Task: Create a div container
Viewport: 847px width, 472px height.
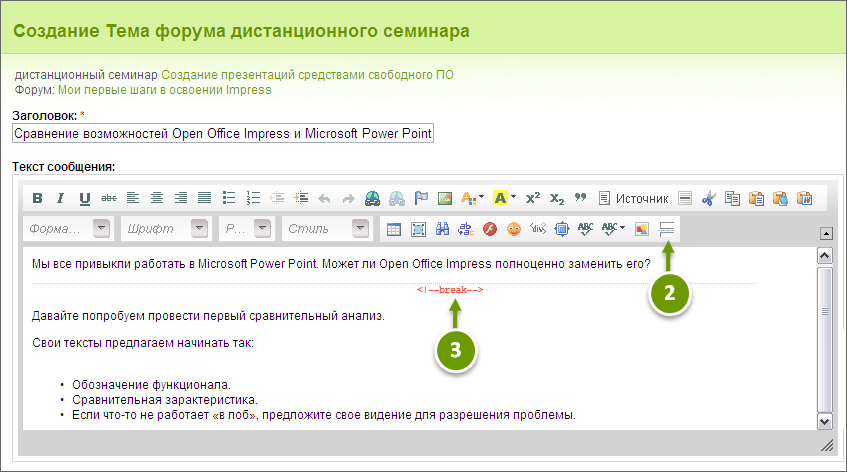Action: (x=538, y=229)
